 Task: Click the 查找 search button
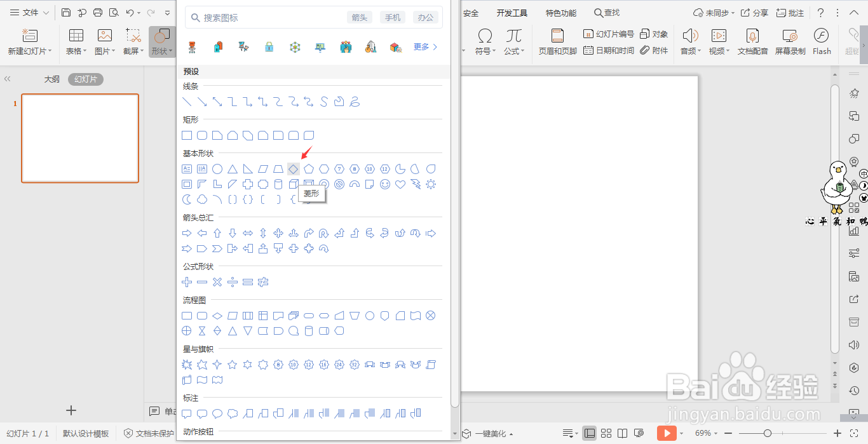point(607,13)
